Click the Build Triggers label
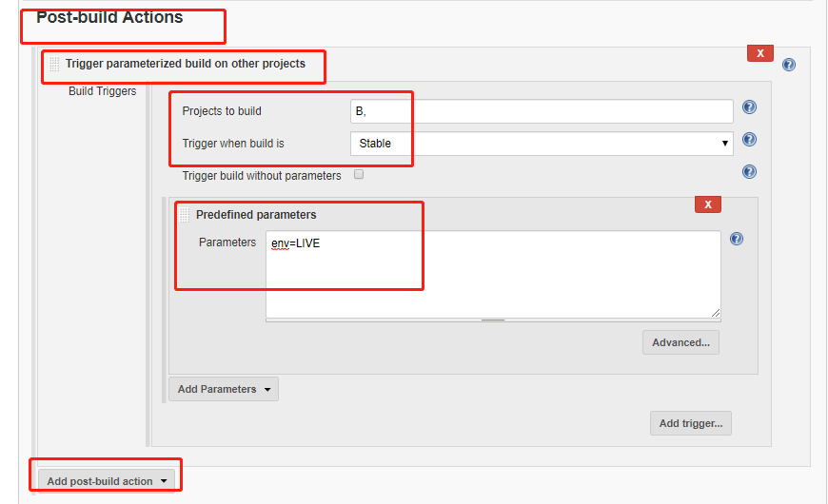The image size is (828, 504). pyautogui.click(x=102, y=91)
